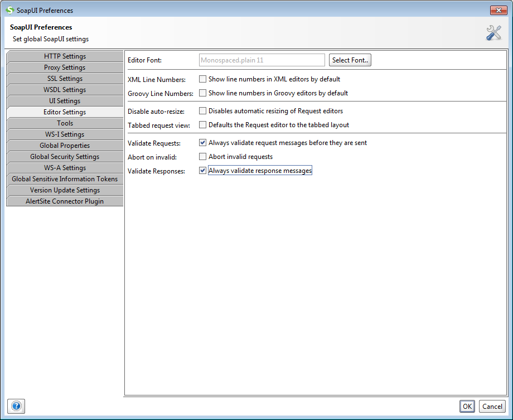Open the HTTP Settings tab
The width and height of the screenshot is (513, 420).
point(65,56)
